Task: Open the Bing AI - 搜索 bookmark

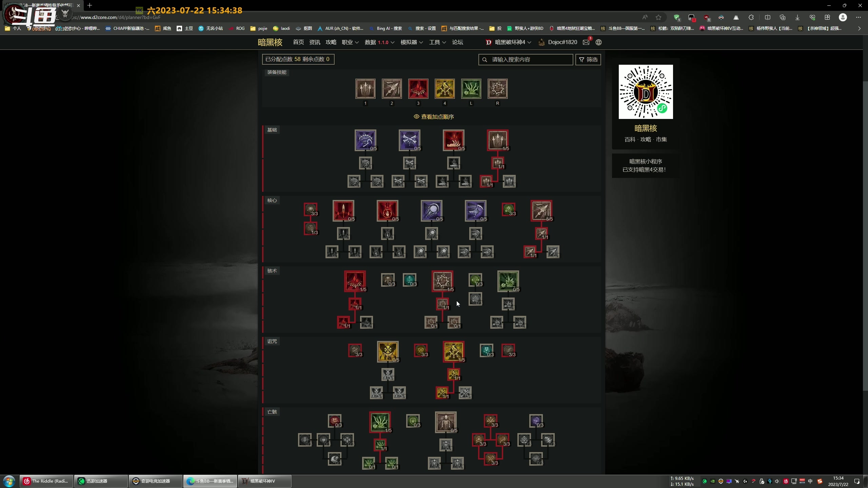Action: (386, 28)
